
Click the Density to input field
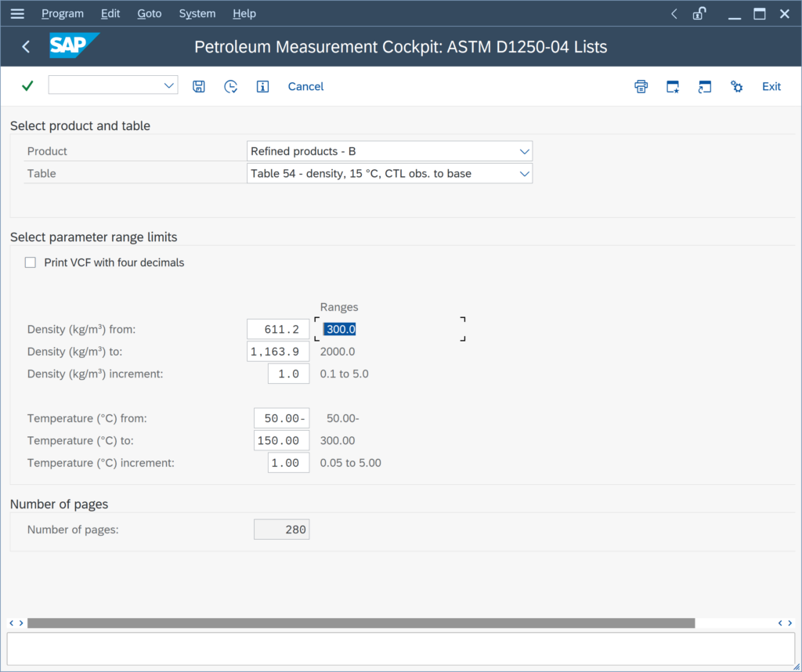[x=278, y=352]
